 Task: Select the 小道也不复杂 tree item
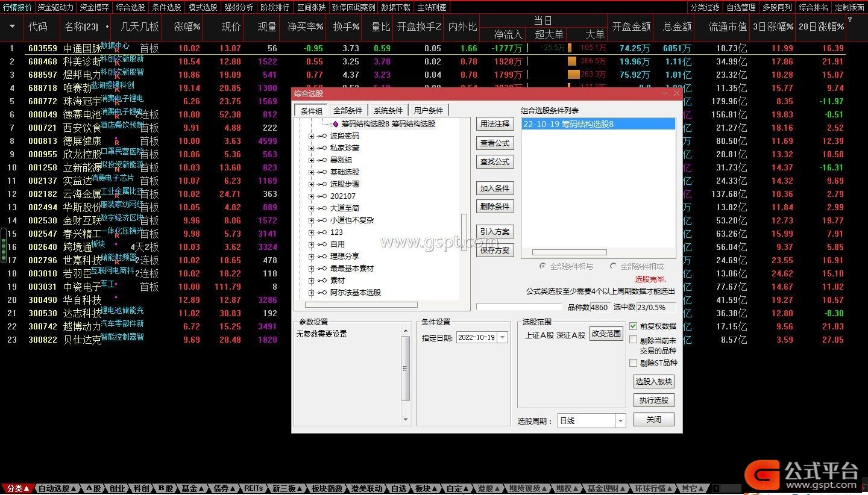pos(352,220)
